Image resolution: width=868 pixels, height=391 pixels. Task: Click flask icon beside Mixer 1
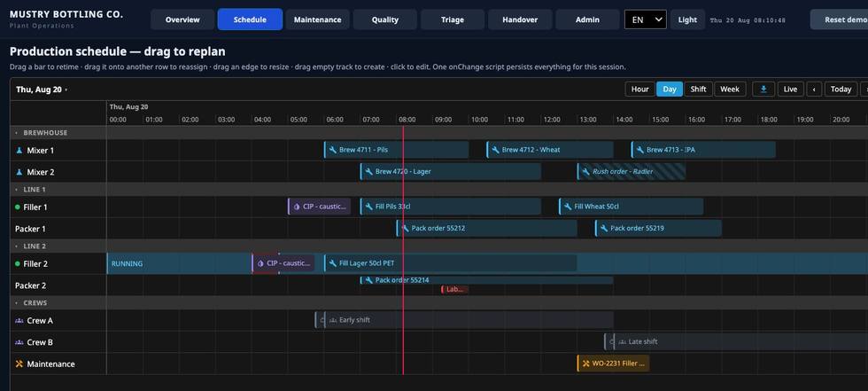19,150
